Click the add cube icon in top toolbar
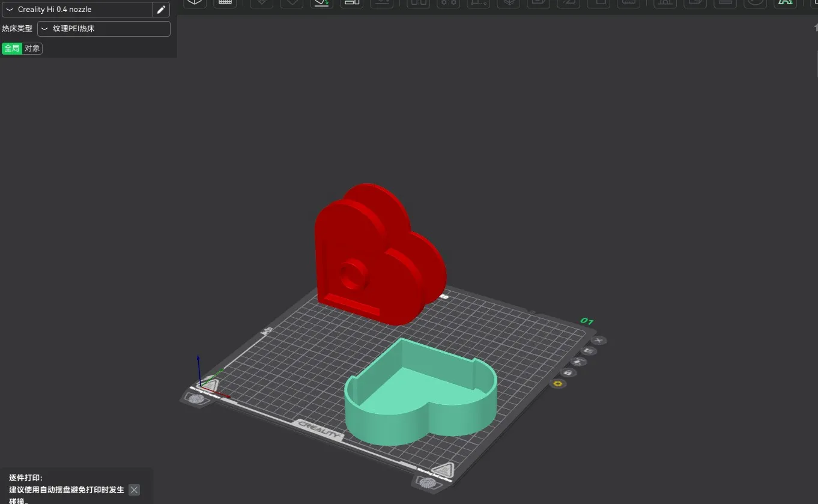The image size is (818, 504). tap(195, 2)
